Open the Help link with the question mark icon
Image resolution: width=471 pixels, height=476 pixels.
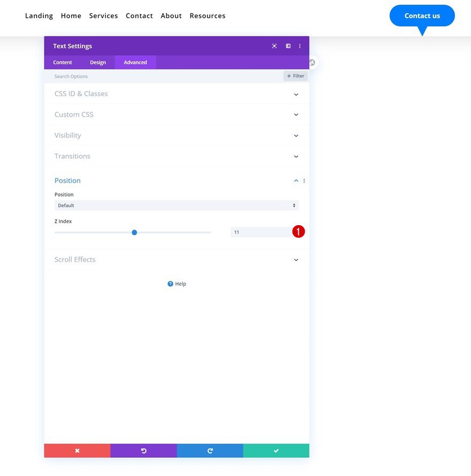(x=177, y=283)
